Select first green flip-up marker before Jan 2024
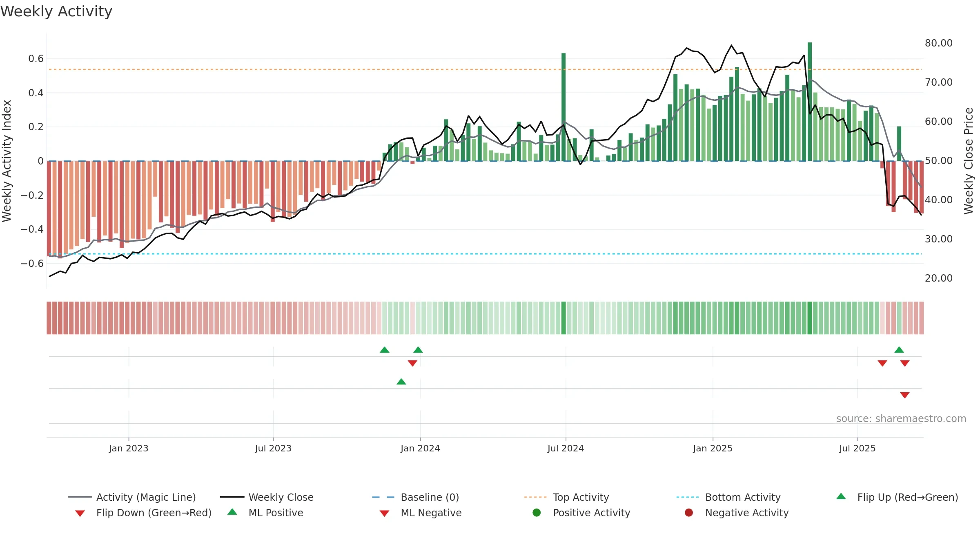 click(x=385, y=350)
